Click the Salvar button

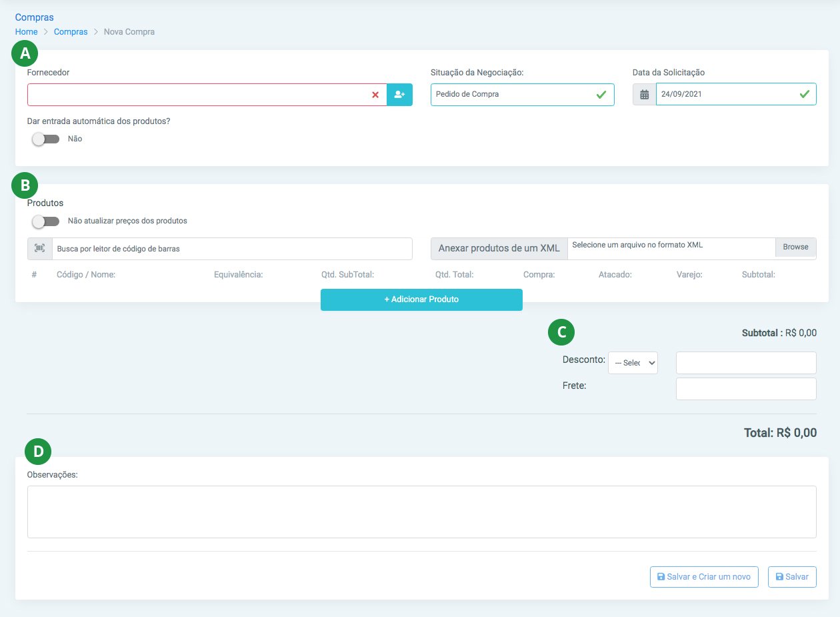click(x=792, y=577)
